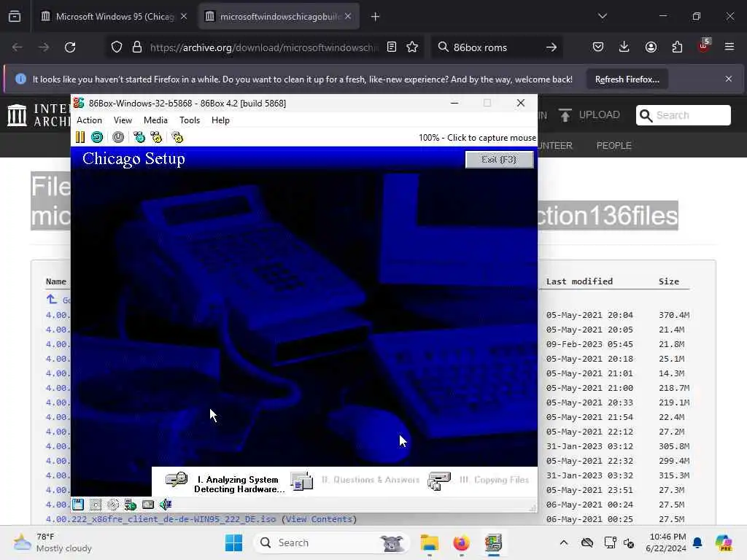Image resolution: width=747 pixels, height=560 pixels.
Task: Go back in Firefox
Action: [x=18, y=47]
